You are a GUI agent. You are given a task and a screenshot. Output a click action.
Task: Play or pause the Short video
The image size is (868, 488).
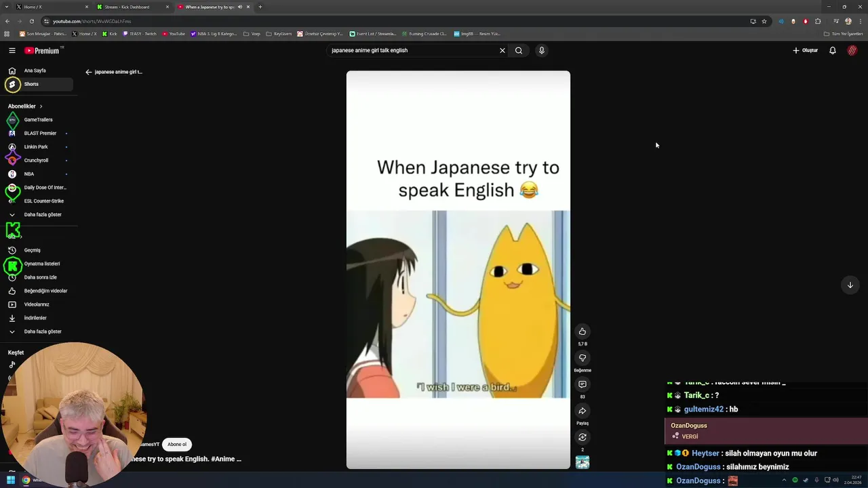pyautogui.click(x=458, y=270)
